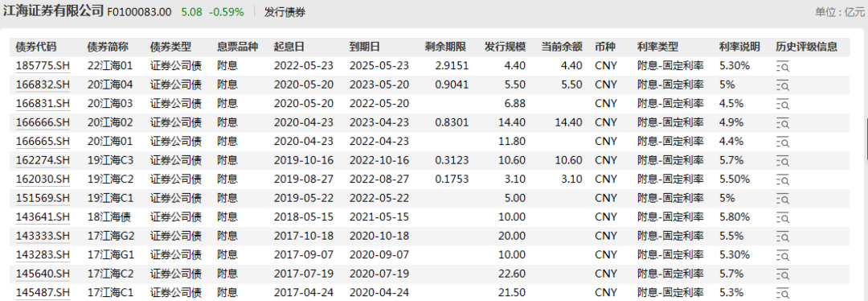868x301 pixels.
Task: Show rating history icon for 17江海G2
Action: click(783, 236)
